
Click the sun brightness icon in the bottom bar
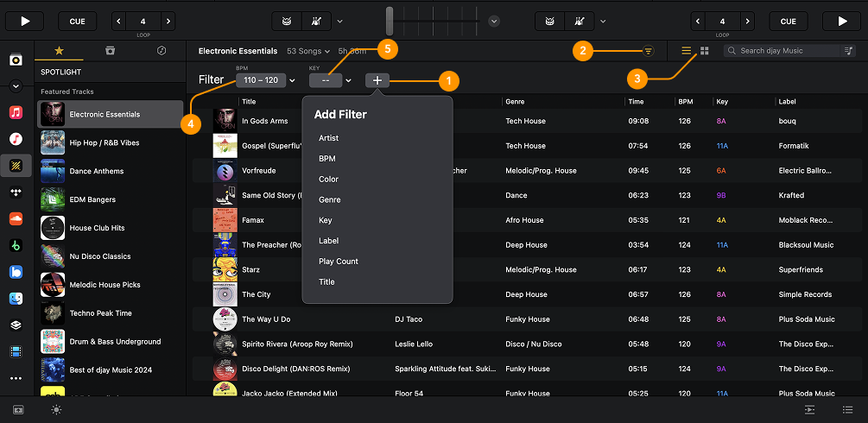[x=56, y=410]
